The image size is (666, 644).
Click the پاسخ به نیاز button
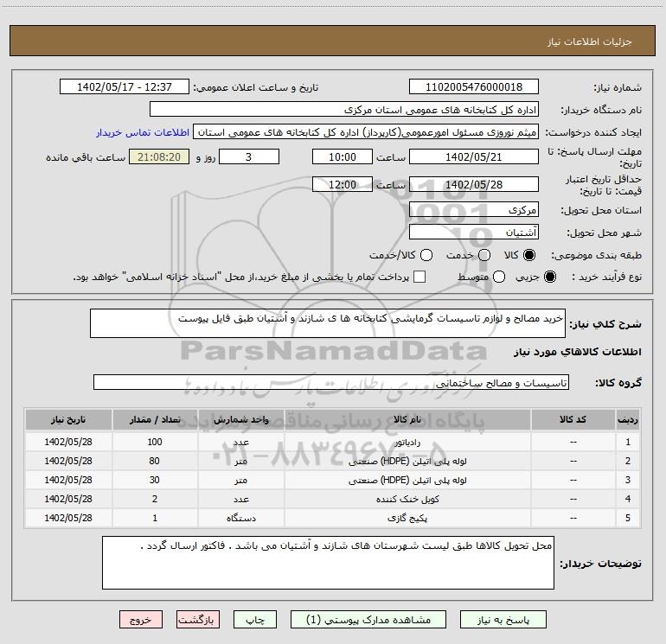tap(503, 620)
